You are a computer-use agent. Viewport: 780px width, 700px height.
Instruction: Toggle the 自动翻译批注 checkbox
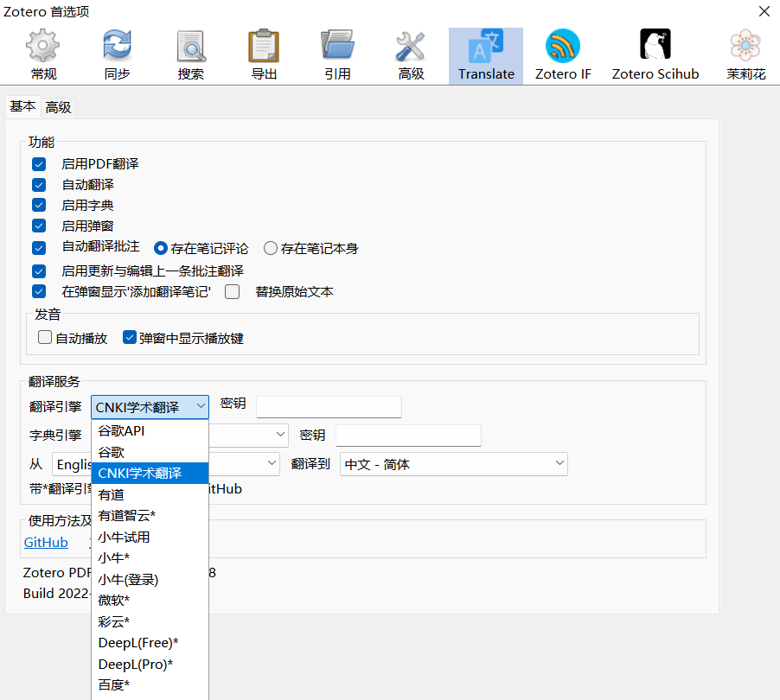39,247
